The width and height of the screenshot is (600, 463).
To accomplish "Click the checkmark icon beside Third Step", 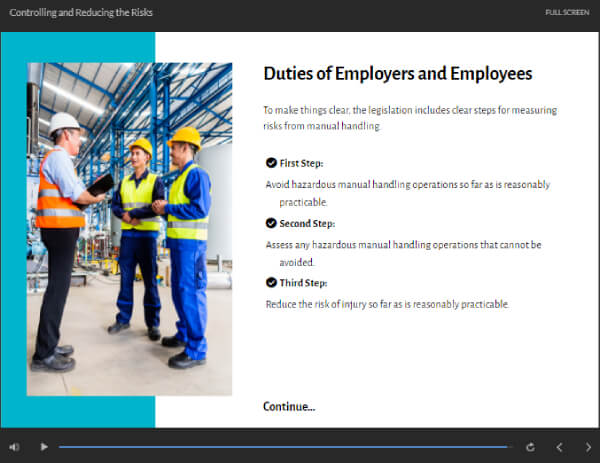I will 271,282.
